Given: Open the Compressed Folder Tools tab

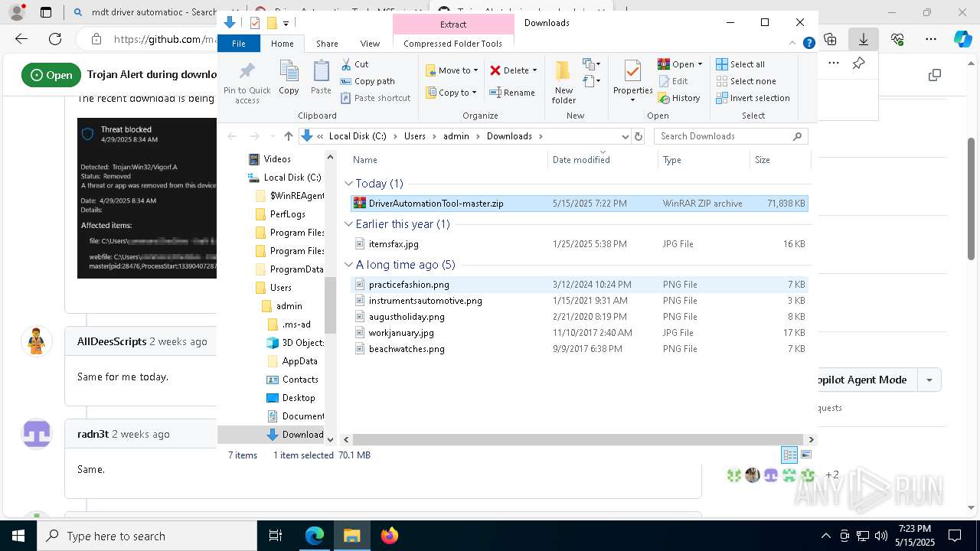Looking at the screenshot, I should (452, 44).
